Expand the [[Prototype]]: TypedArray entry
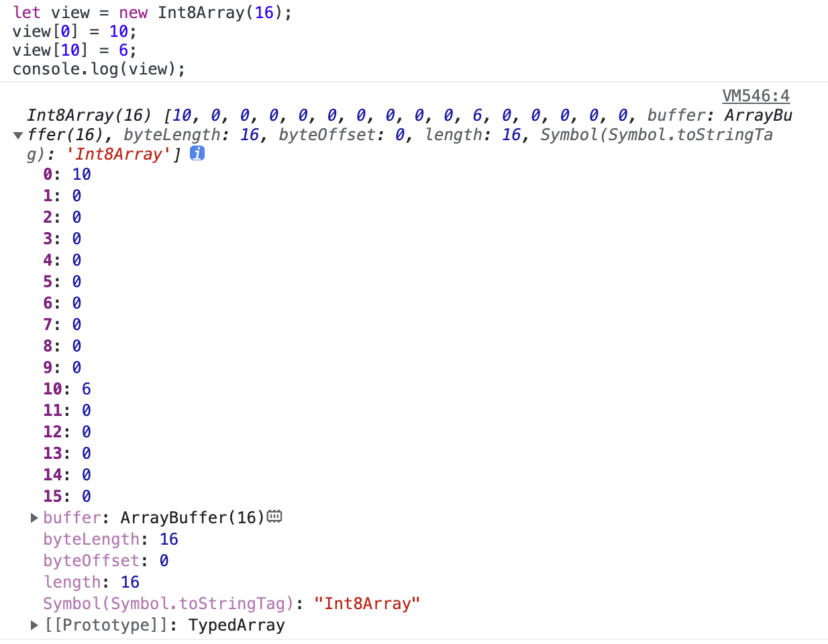The width and height of the screenshot is (828, 644). pyautogui.click(x=34, y=625)
